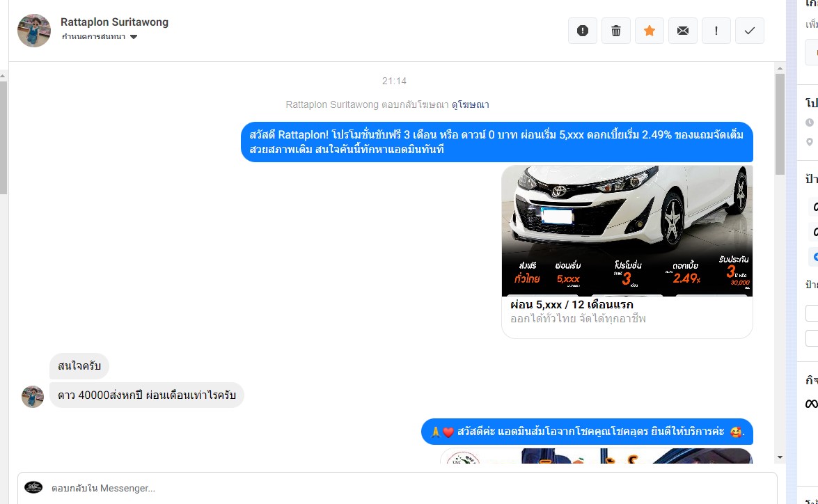818x504 pixels.
Task: Click chat scrollbar down arrow
Action: tap(780, 457)
